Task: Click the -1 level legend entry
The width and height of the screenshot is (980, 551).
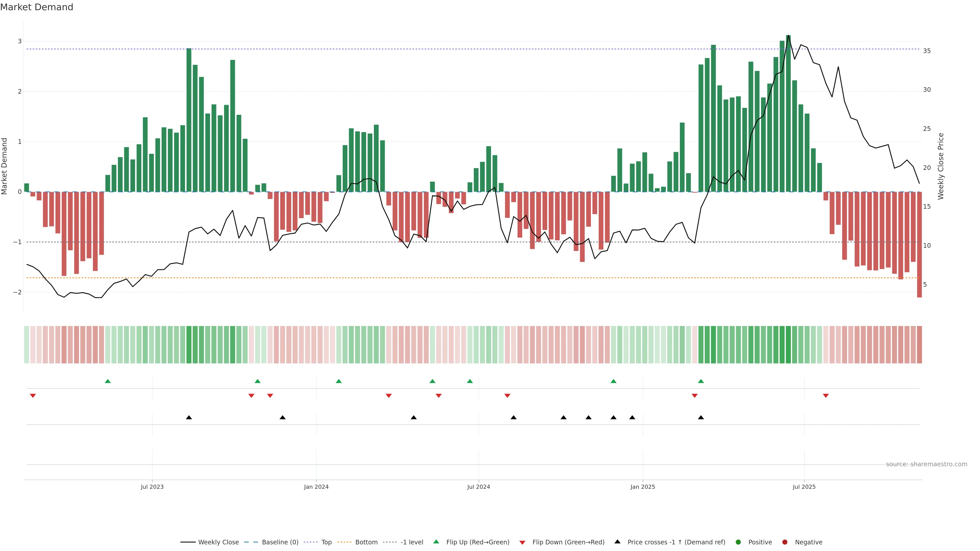Action: 412,542
